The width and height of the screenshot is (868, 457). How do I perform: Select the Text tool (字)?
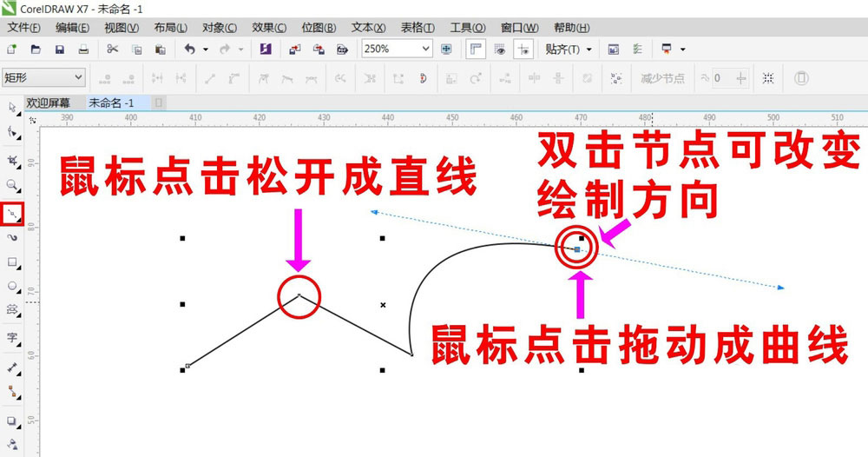click(11, 337)
